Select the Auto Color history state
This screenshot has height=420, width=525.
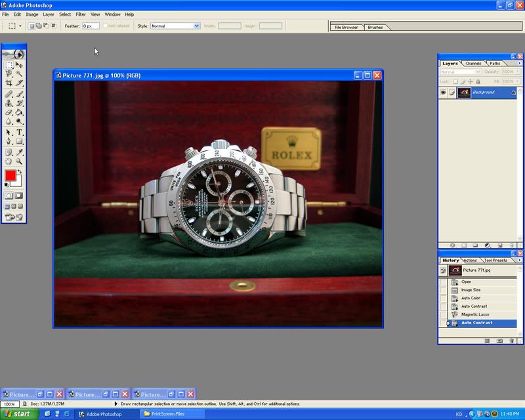pos(483,298)
